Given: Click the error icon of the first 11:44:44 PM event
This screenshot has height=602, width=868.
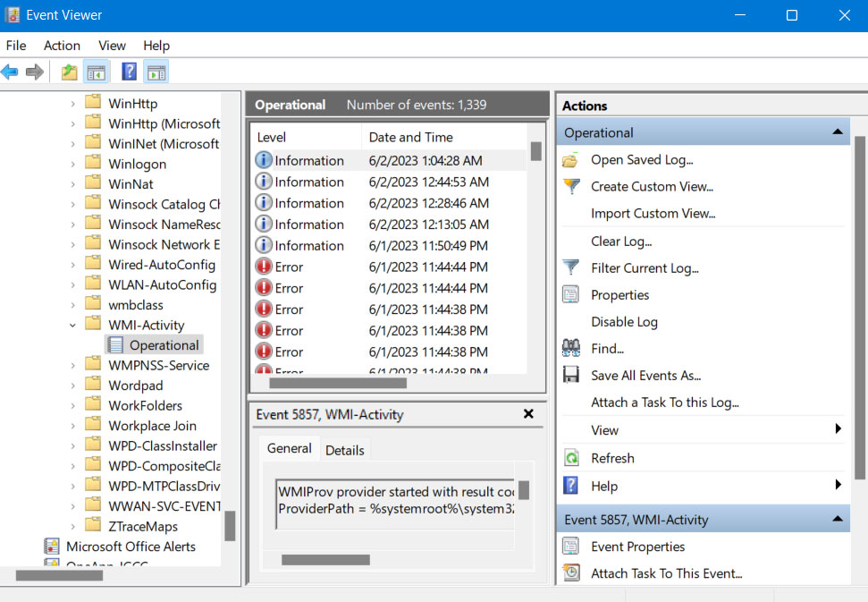Looking at the screenshot, I should click(264, 267).
